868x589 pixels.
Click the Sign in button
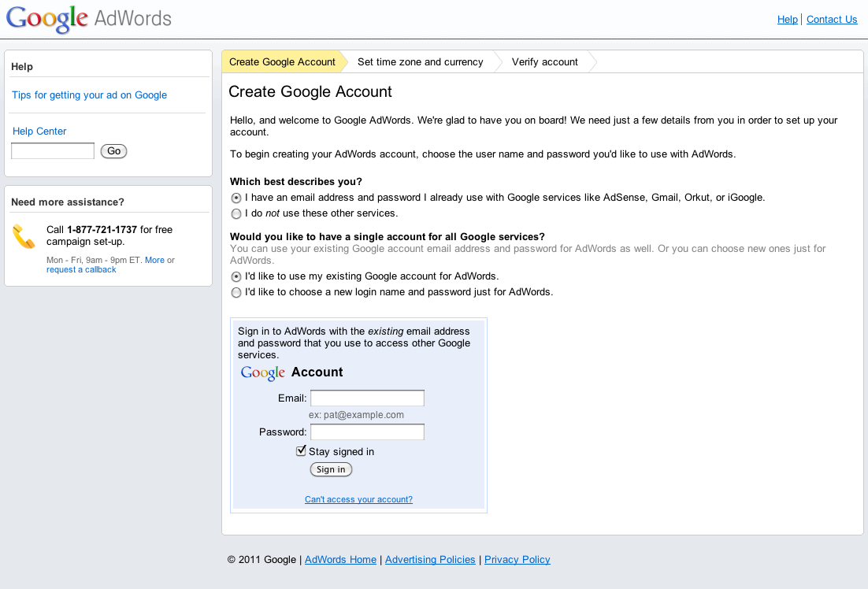331,469
